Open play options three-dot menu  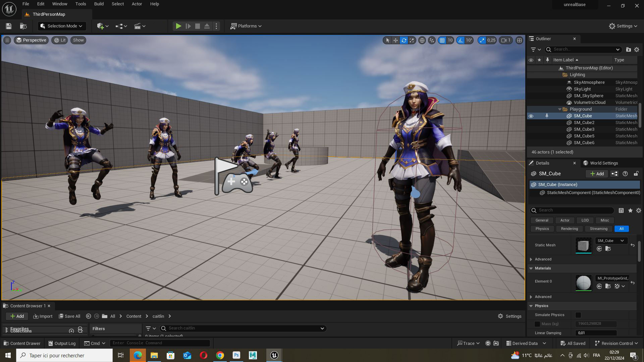pyautogui.click(x=216, y=26)
